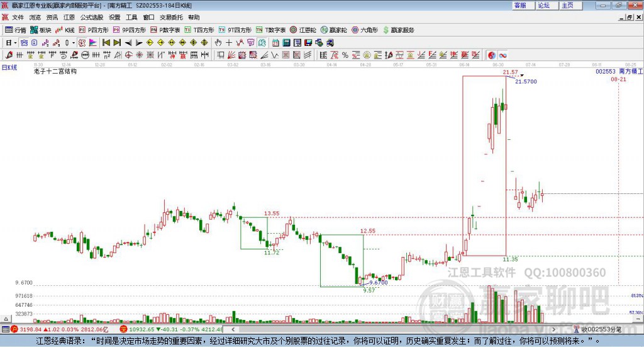Click the Shanghai index 3198.84 status entry
This screenshot has height=347, width=644.
(60, 329)
